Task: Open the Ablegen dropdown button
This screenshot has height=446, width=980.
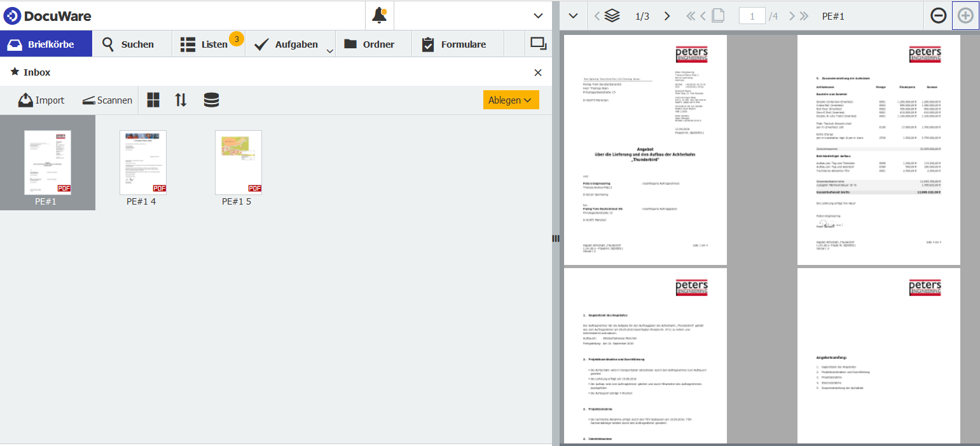Action: (511, 100)
